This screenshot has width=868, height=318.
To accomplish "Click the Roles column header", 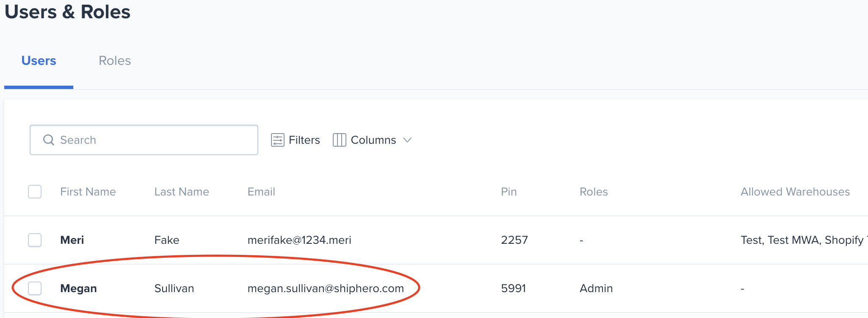I will [594, 192].
